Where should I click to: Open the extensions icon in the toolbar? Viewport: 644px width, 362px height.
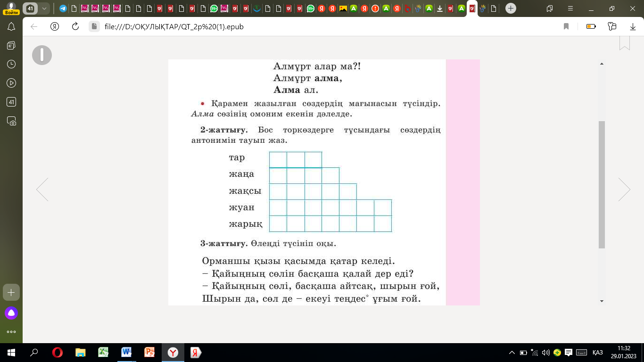[x=612, y=27]
